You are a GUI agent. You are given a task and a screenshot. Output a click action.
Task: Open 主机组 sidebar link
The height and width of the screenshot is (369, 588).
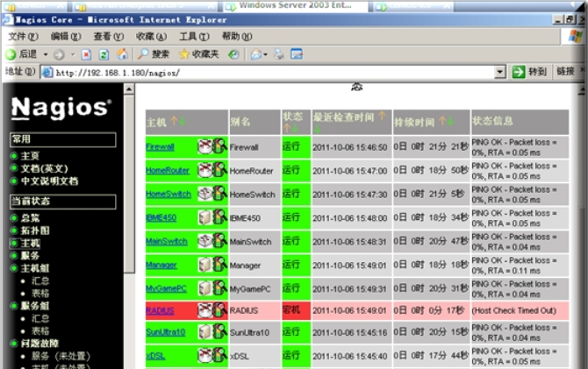pyautogui.click(x=35, y=268)
